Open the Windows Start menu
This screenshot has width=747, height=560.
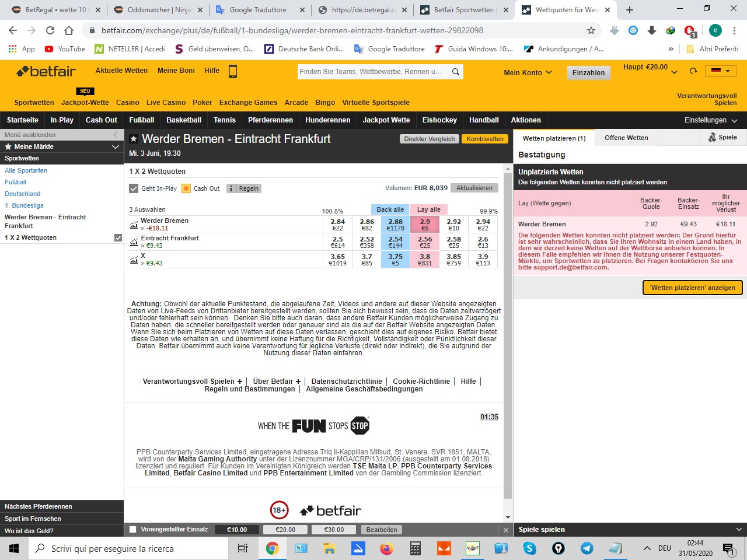[x=14, y=548]
